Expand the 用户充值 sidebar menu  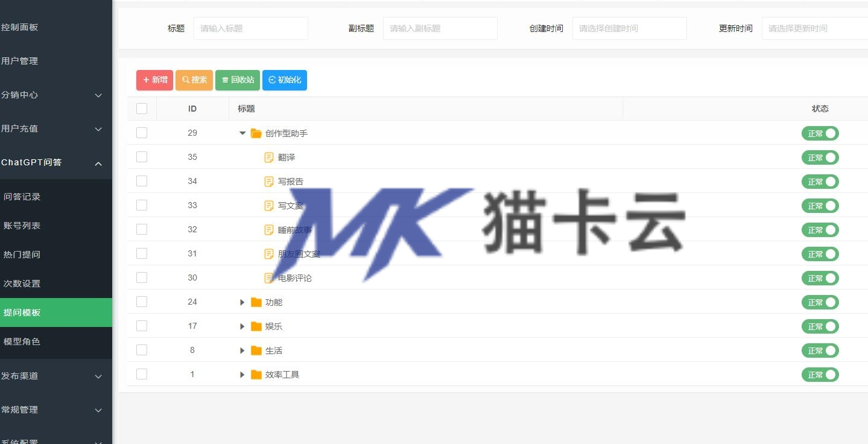pyautogui.click(x=56, y=128)
